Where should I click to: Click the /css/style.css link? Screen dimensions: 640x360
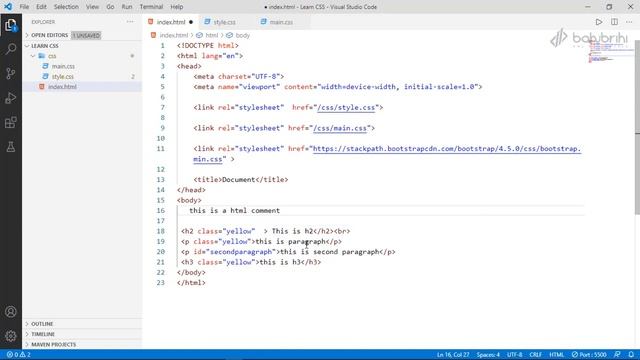(346, 108)
